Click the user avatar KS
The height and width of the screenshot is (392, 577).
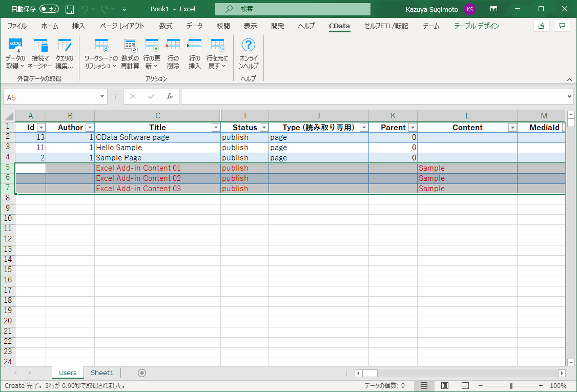469,9
